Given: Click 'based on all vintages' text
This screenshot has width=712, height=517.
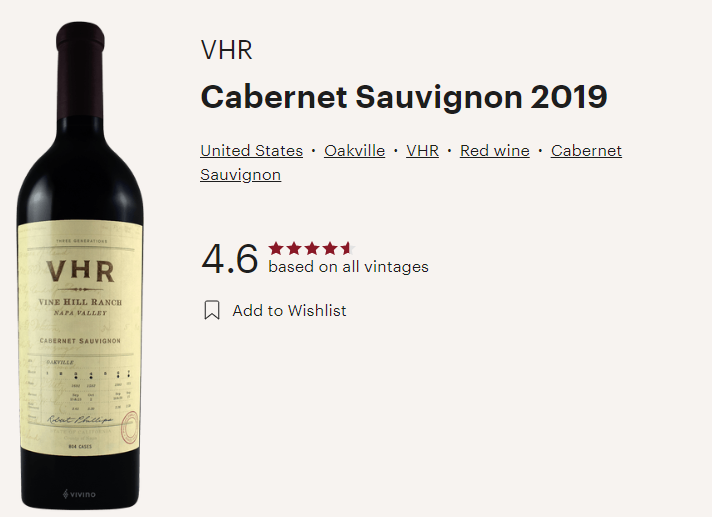Looking at the screenshot, I should (x=348, y=267).
